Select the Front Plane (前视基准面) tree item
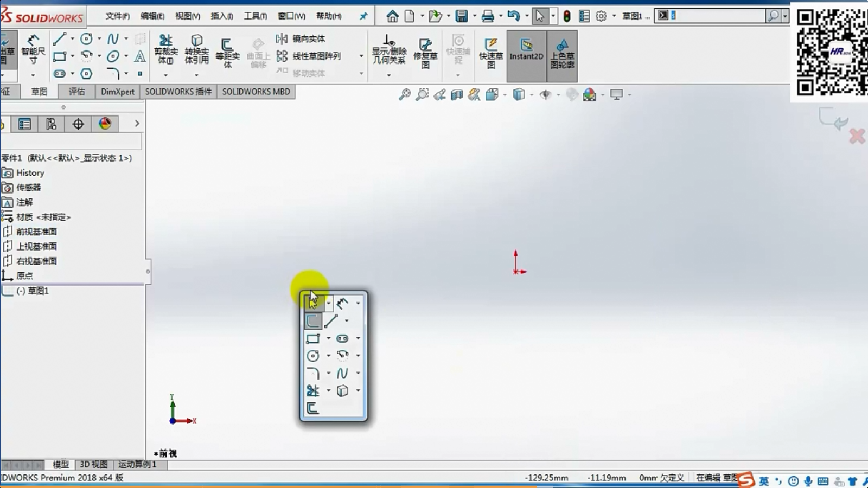Screen dimensions: 868x488 coord(36,232)
